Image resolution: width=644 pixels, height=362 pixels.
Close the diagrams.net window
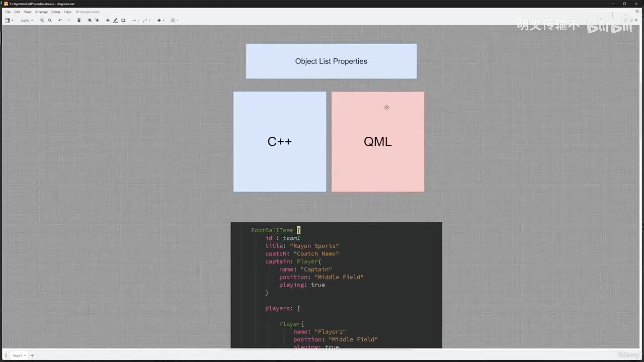point(636,4)
